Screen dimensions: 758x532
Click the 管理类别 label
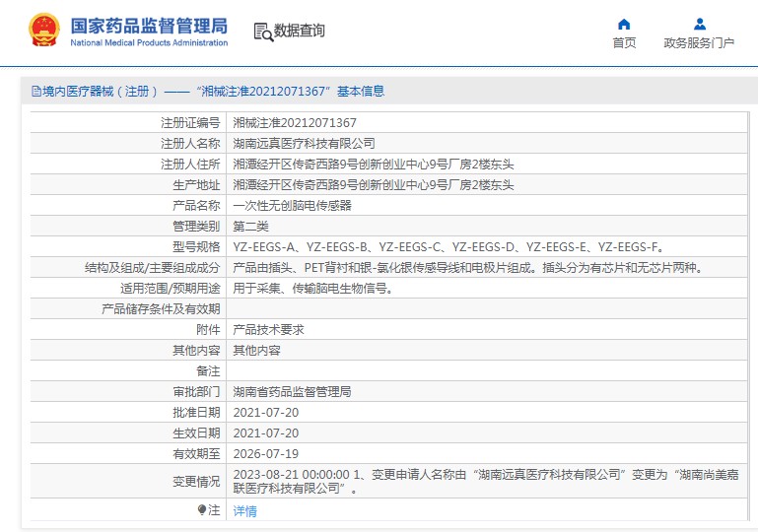tap(196, 227)
